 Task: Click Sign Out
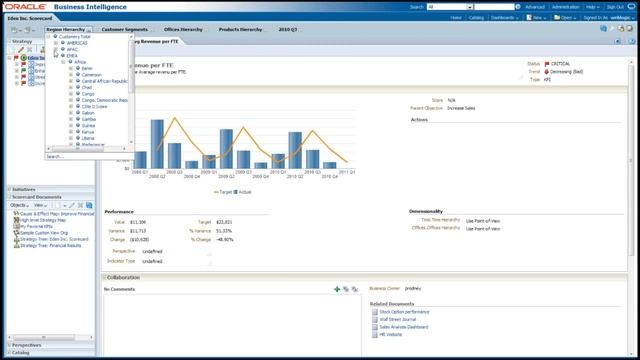[615, 7]
